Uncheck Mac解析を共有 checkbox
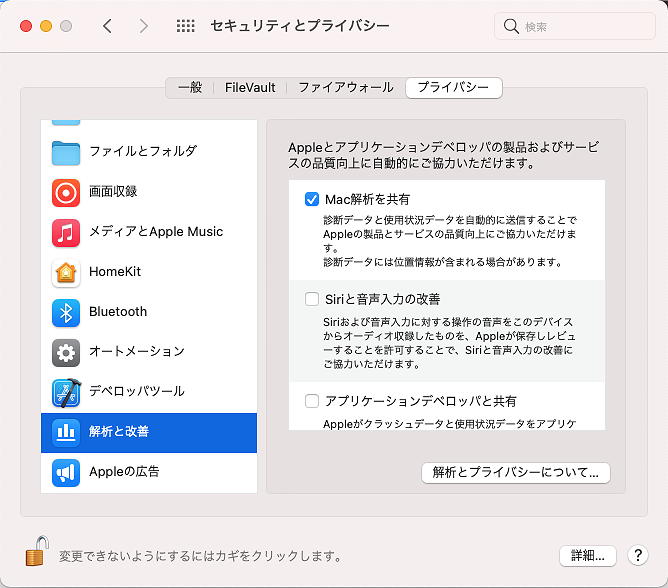The height and width of the screenshot is (588, 668). coord(312,199)
